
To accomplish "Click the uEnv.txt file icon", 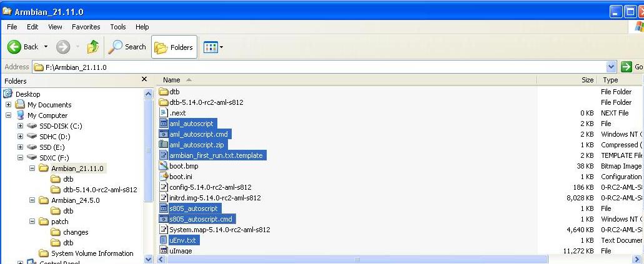I will [x=164, y=240].
